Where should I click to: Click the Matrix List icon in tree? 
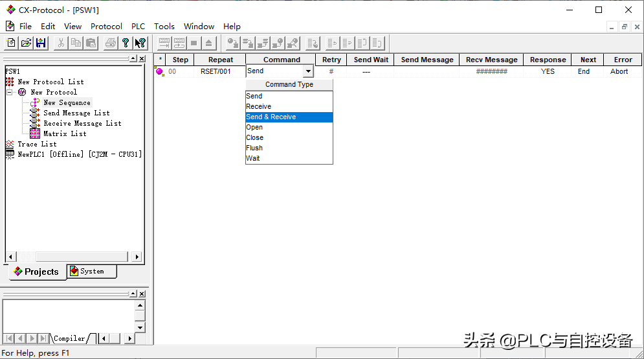35,133
